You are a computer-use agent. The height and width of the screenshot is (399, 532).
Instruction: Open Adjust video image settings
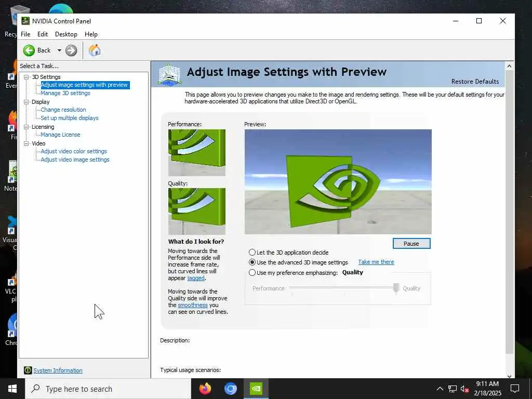pos(75,159)
